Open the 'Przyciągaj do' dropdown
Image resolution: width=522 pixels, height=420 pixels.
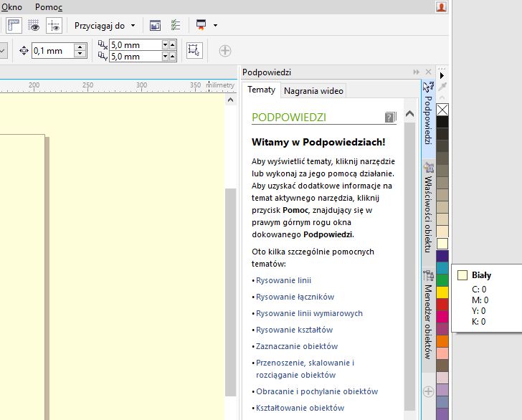coord(105,26)
